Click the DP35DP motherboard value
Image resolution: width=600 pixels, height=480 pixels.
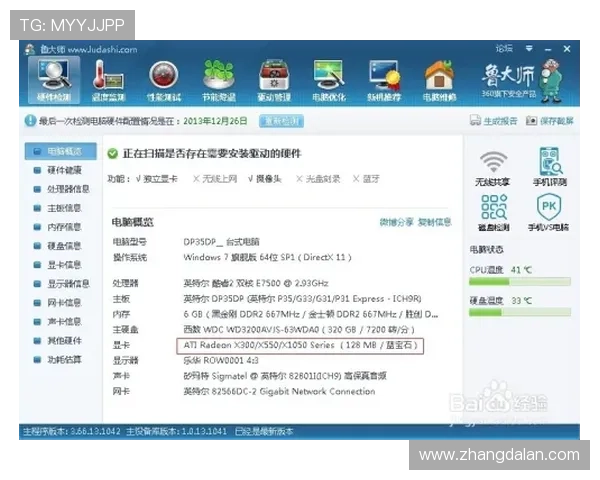tap(302, 299)
